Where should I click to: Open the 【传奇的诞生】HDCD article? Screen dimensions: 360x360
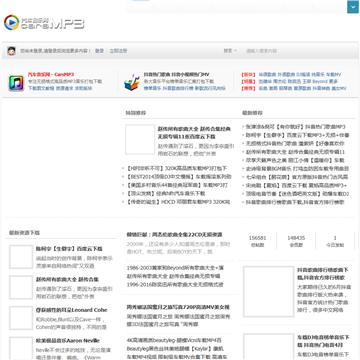click(178, 202)
